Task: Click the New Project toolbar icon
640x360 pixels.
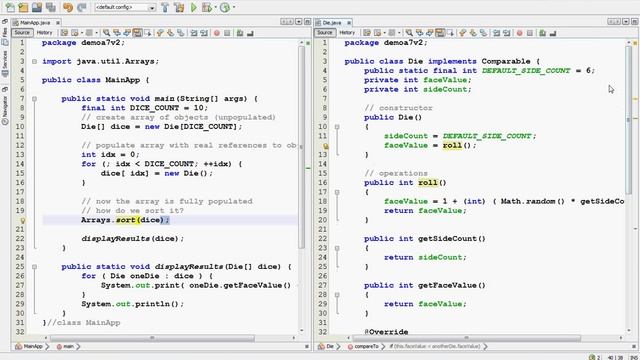Action: [x=23, y=7]
